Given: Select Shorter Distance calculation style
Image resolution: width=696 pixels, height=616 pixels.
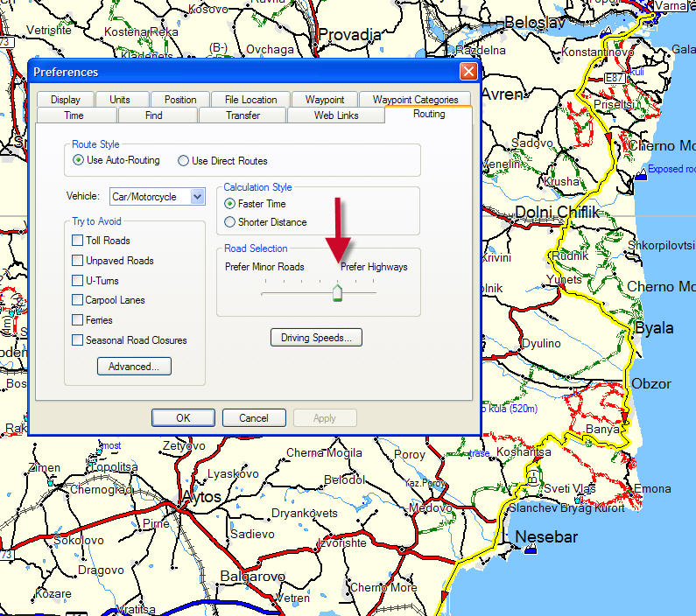Looking at the screenshot, I should point(230,222).
